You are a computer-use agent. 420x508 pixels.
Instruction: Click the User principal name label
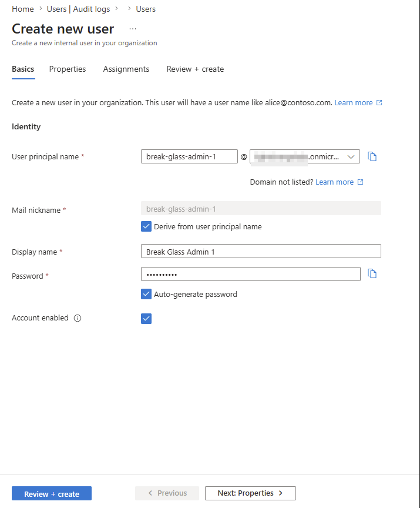[x=45, y=157]
